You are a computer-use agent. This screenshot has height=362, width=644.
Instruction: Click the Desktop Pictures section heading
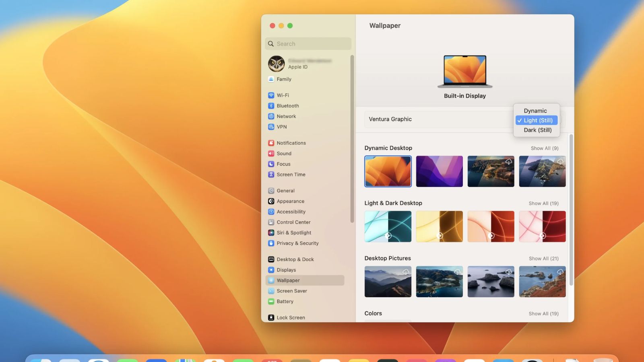tap(388, 258)
